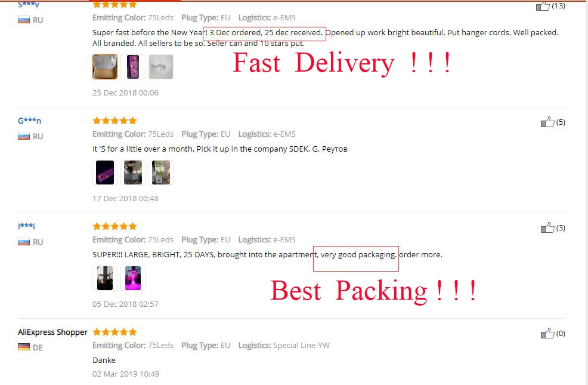Open first glowing LED thumbnail in G***n's review

coord(105,173)
